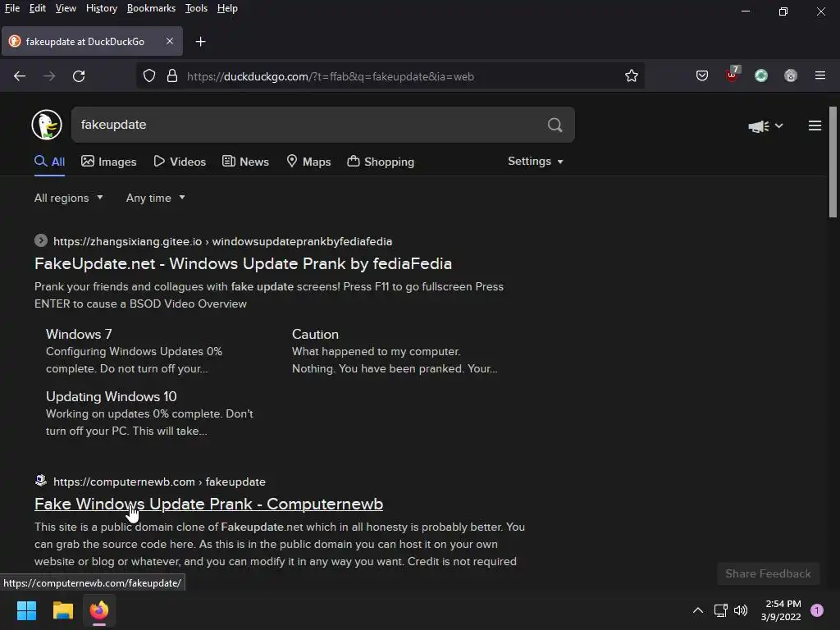Screen dimensions: 840x630
Task: Open the Caution sitelink
Action: [x=315, y=335]
